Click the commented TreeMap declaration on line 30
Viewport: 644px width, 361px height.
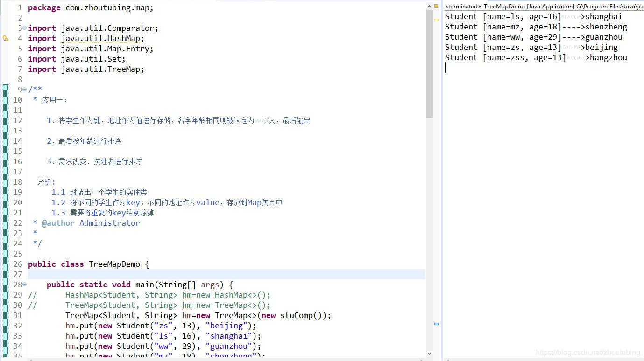click(x=149, y=305)
